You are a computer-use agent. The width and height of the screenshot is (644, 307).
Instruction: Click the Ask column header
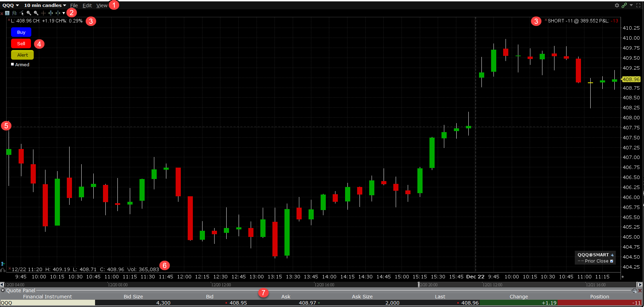(x=286, y=297)
